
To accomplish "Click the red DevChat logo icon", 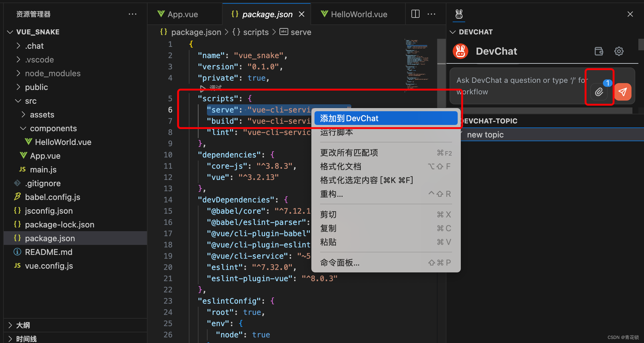I will [x=460, y=51].
